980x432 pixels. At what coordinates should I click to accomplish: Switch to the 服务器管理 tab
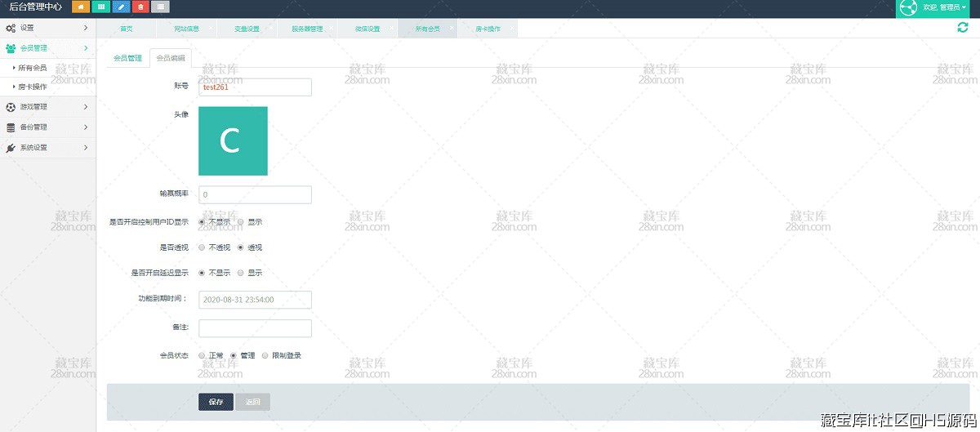tap(307, 29)
